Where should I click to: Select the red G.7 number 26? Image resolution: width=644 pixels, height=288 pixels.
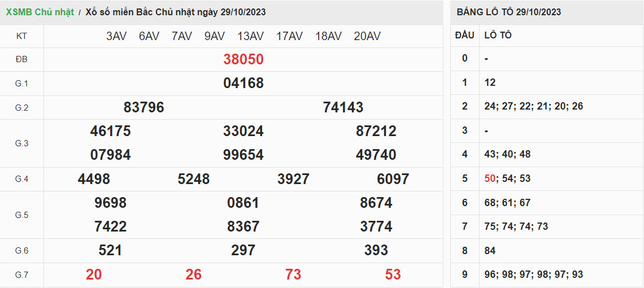(x=193, y=274)
